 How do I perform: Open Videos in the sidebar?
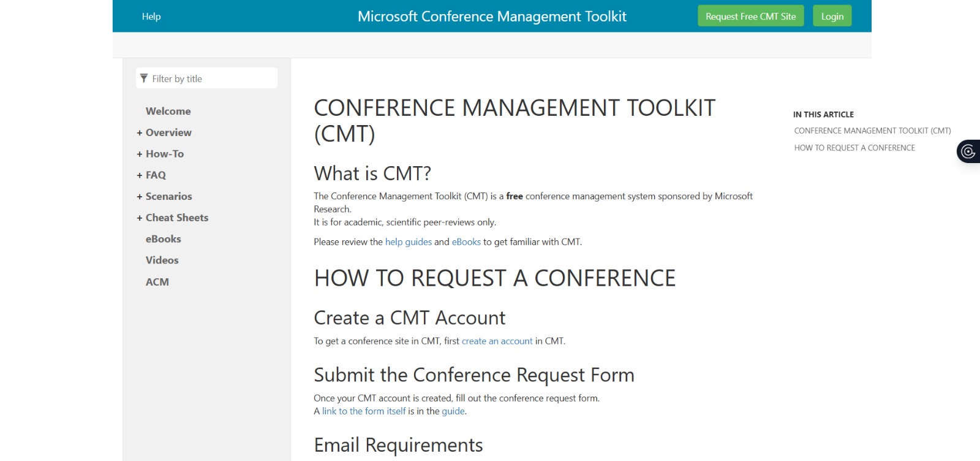pos(162,260)
